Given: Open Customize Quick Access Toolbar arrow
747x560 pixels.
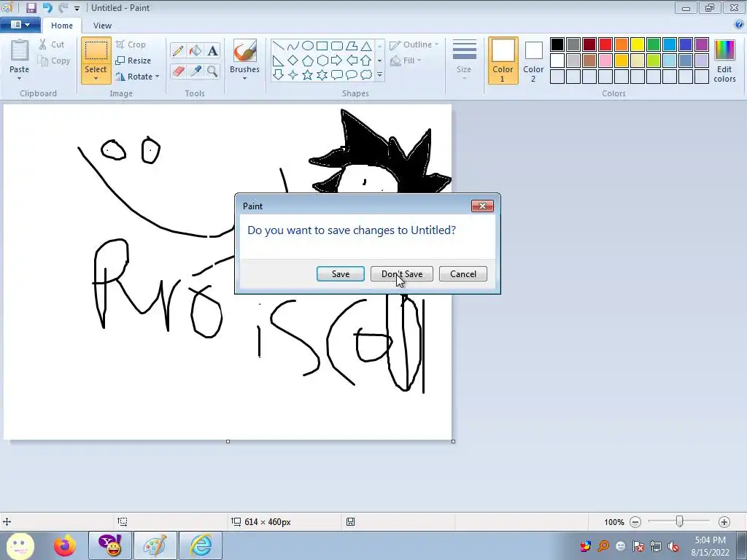Looking at the screenshot, I should [x=77, y=8].
